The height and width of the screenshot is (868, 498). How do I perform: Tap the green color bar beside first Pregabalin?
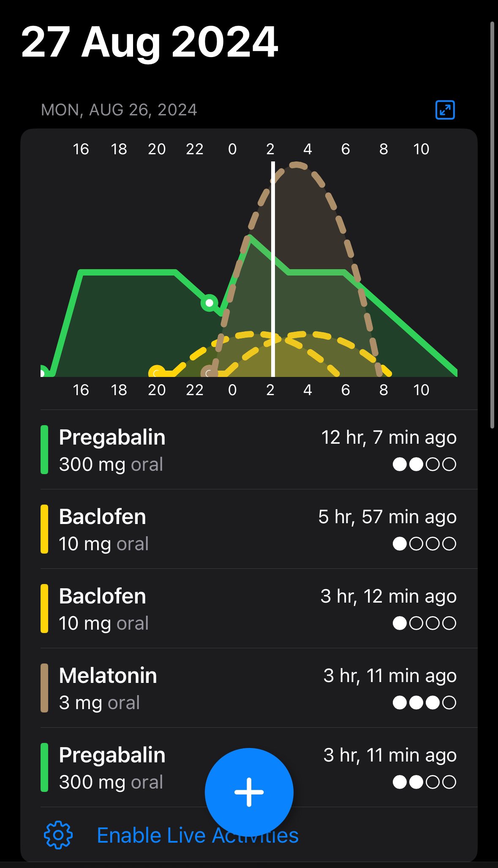(44, 450)
